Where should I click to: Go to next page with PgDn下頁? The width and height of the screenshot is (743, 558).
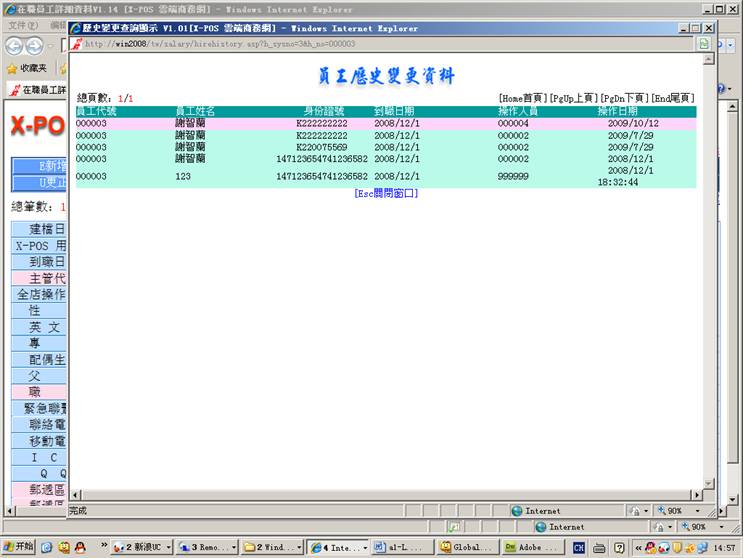pos(624,99)
